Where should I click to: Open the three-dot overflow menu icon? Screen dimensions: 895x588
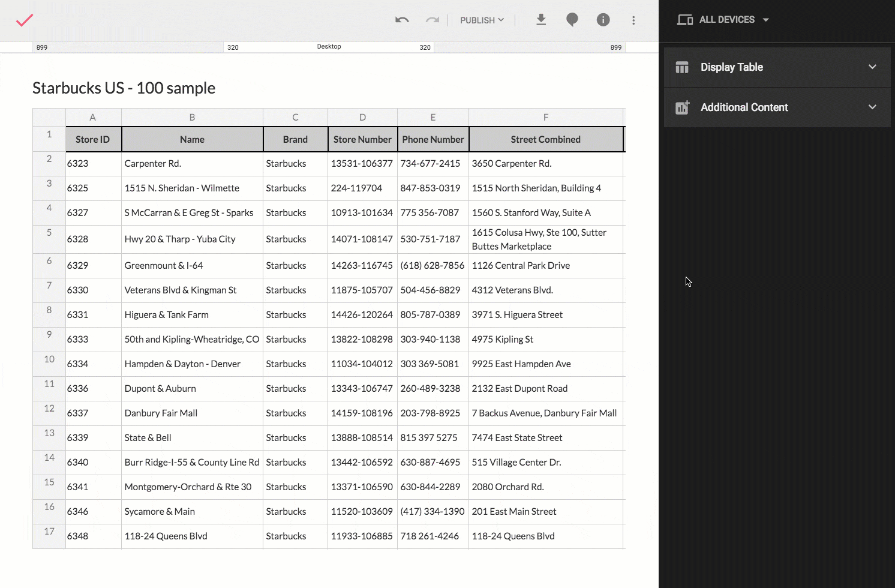click(633, 20)
